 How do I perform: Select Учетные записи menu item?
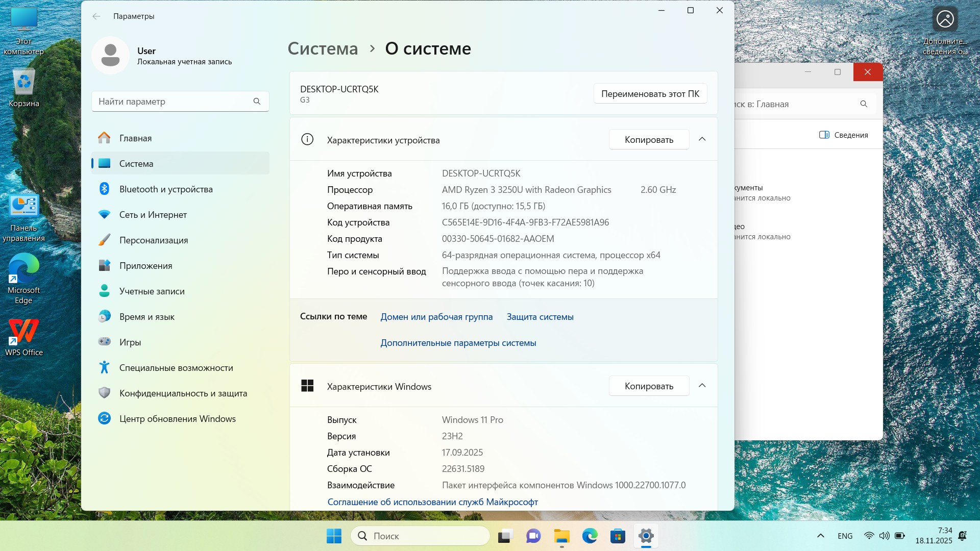(152, 291)
